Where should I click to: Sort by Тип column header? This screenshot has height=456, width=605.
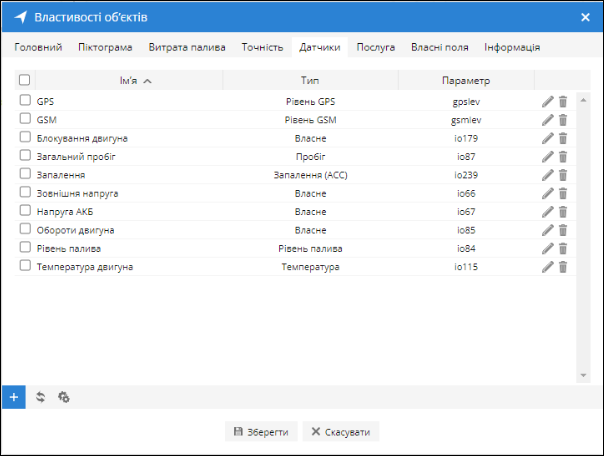coord(310,80)
